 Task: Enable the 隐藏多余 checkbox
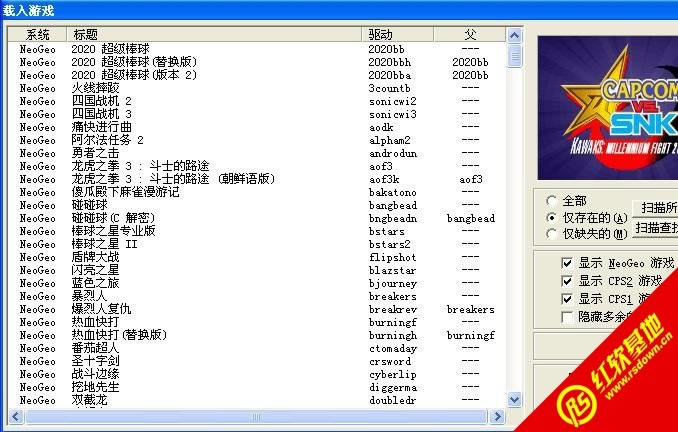click(x=568, y=317)
